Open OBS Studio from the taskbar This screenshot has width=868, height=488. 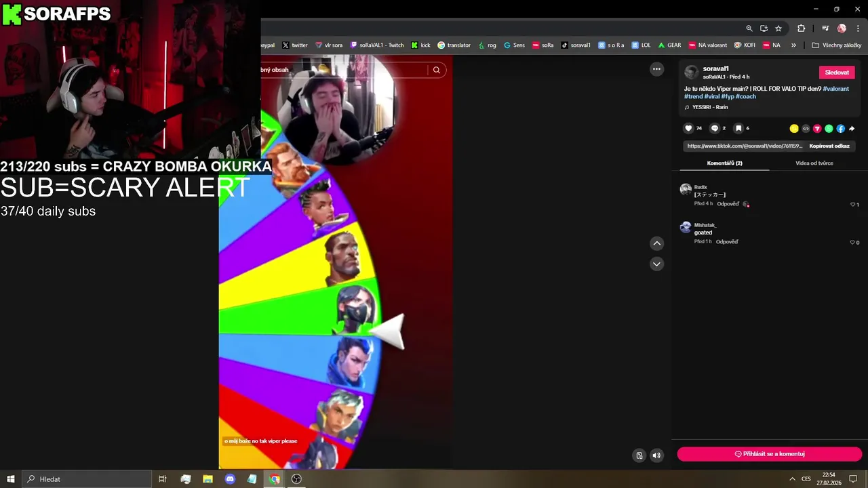pyautogui.click(x=296, y=479)
